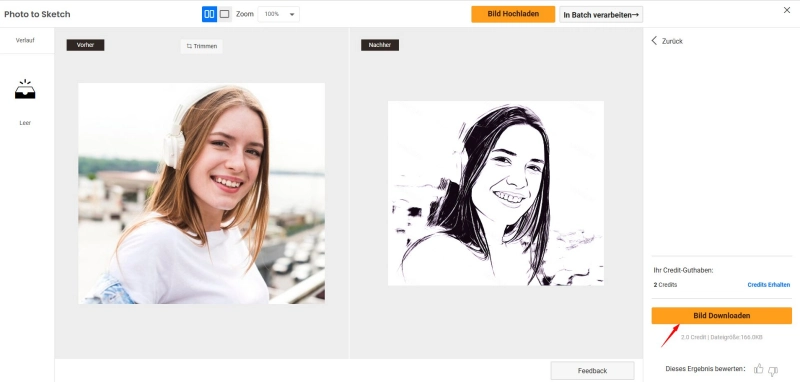Click the original photo preview
This screenshot has width=800, height=382.
click(202, 193)
